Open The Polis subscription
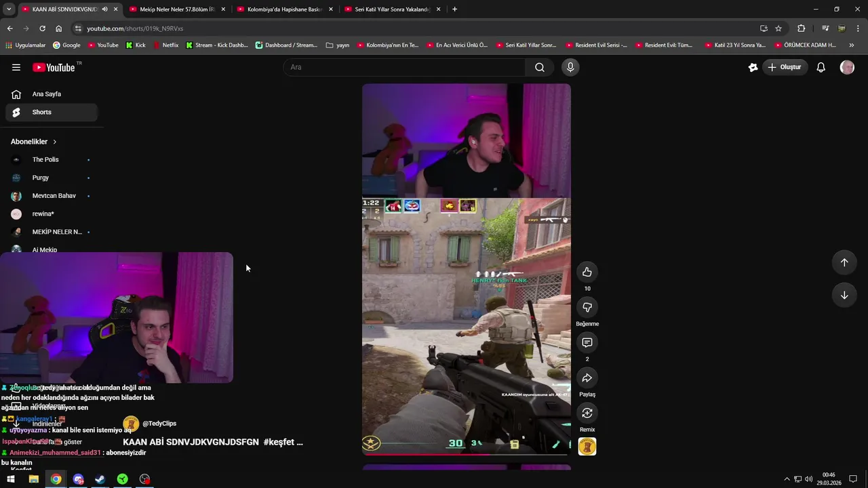 pos(52,160)
